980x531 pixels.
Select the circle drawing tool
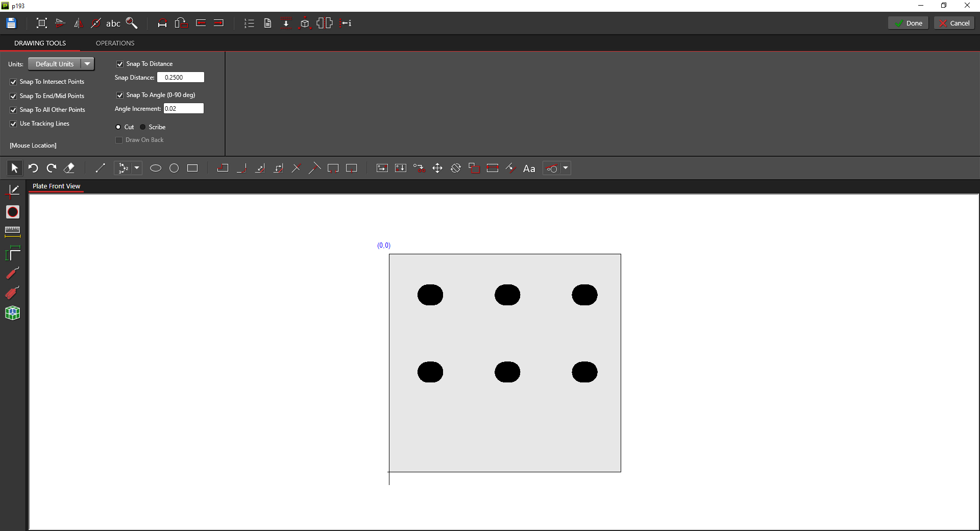click(x=174, y=168)
